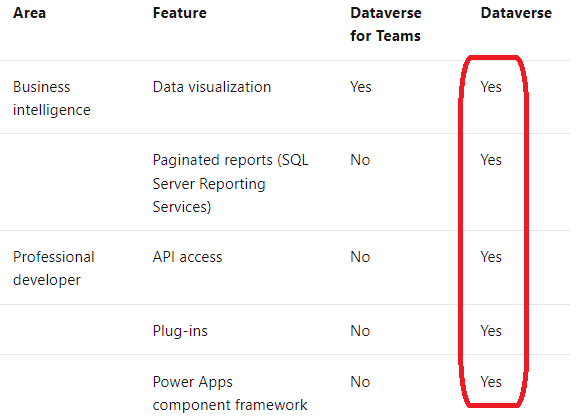Image resolution: width=587 pixels, height=420 pixels.
Task: Click Dataverse Yes for API access
Action: [x=491, y=257]
